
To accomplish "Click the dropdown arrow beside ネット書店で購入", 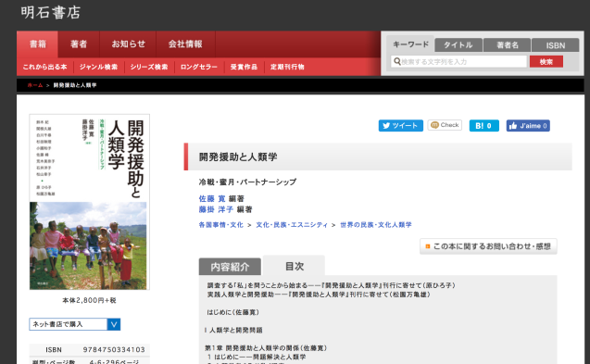I will (114, 324).
